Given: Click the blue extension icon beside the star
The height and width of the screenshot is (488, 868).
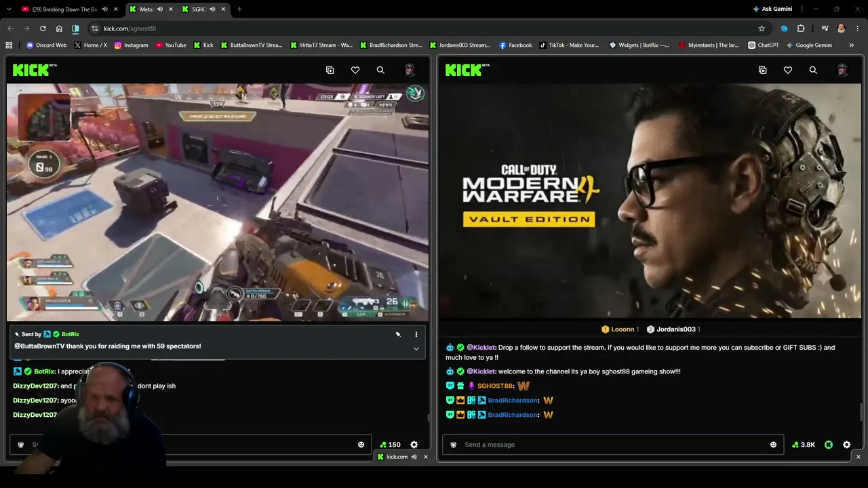Looking at the screenshot, I should [x=784, y=28].
